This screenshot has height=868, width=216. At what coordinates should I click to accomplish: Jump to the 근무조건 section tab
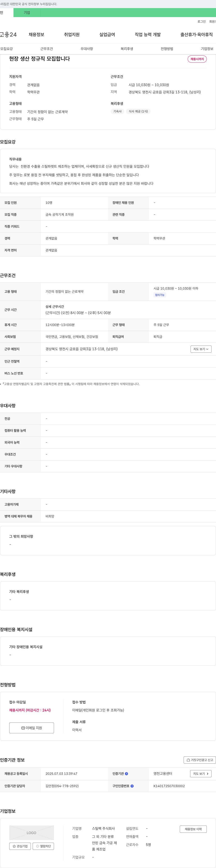[x=47, y=49]
